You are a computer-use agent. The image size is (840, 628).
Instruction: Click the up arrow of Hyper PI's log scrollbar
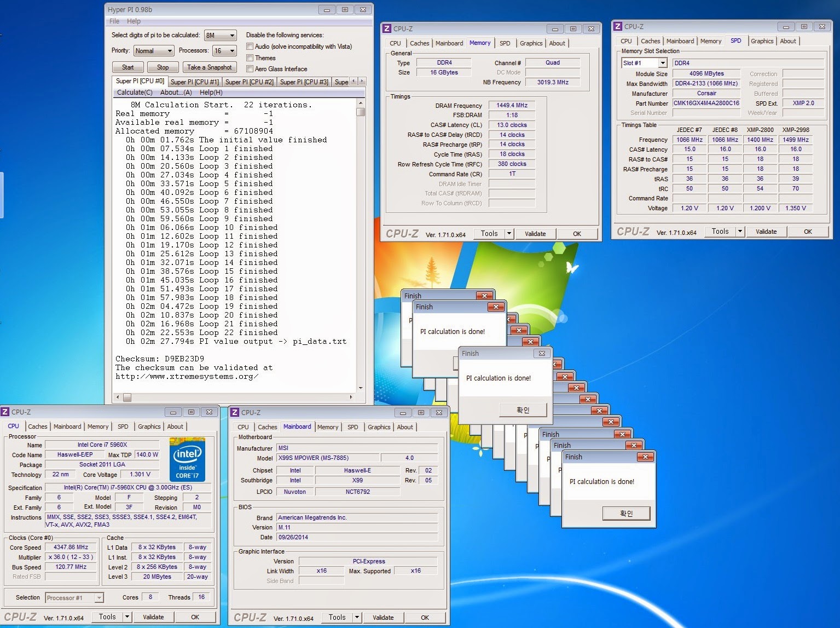tap(360, 103)
